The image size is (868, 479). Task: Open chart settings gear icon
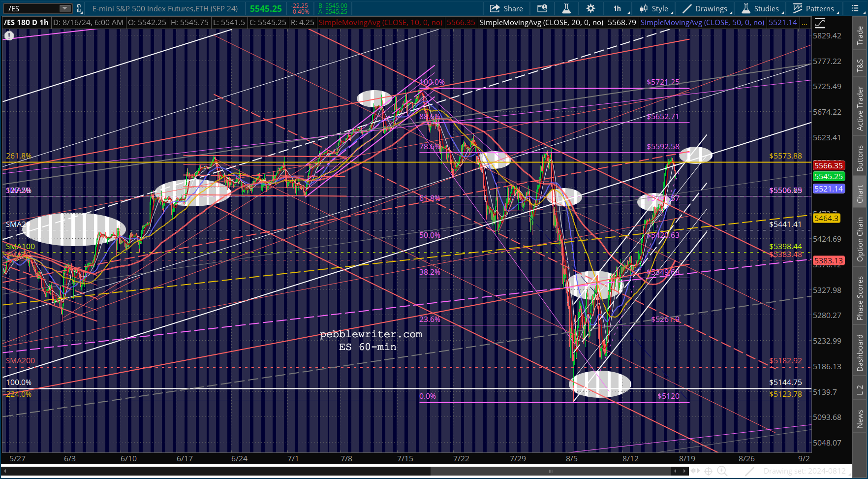590,8
